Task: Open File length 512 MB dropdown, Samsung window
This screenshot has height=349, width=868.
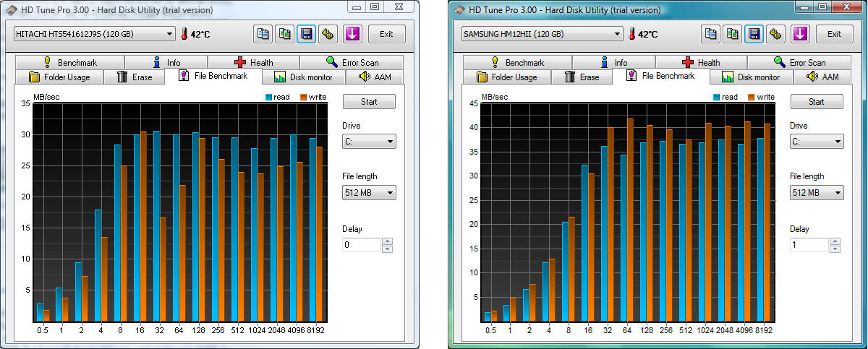Action: [x=817, y=193]
